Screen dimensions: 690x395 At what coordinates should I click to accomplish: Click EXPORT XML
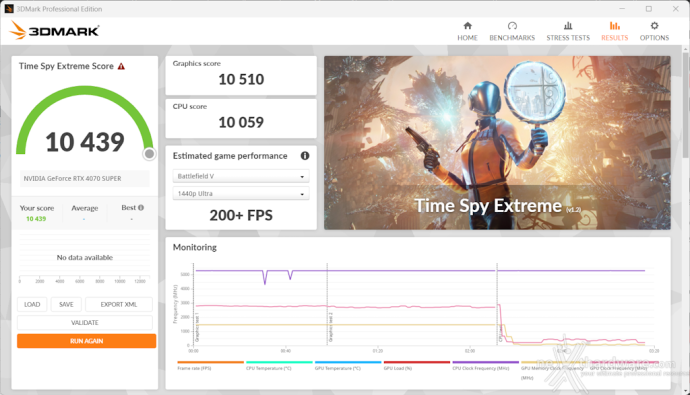pos(119,304)
